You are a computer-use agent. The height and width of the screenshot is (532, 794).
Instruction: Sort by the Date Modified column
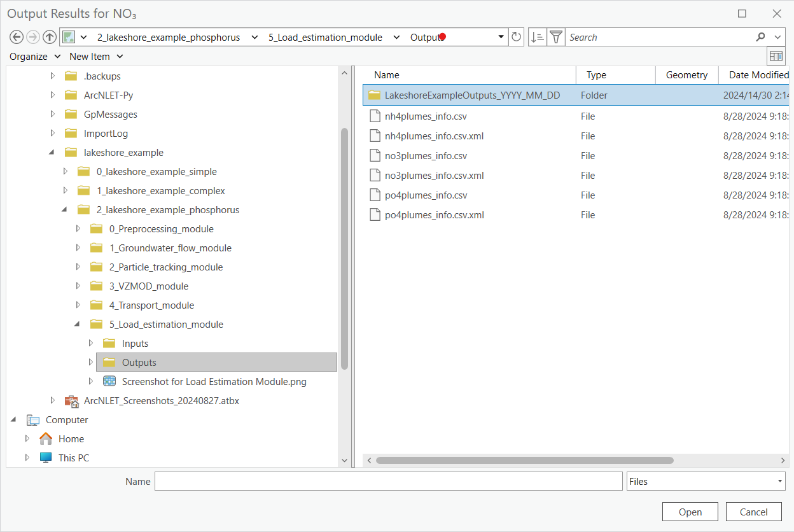(x=758, y=75)
